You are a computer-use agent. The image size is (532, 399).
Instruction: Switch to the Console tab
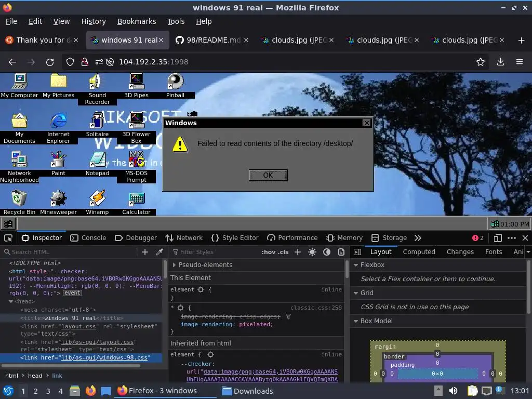(88, 238)
